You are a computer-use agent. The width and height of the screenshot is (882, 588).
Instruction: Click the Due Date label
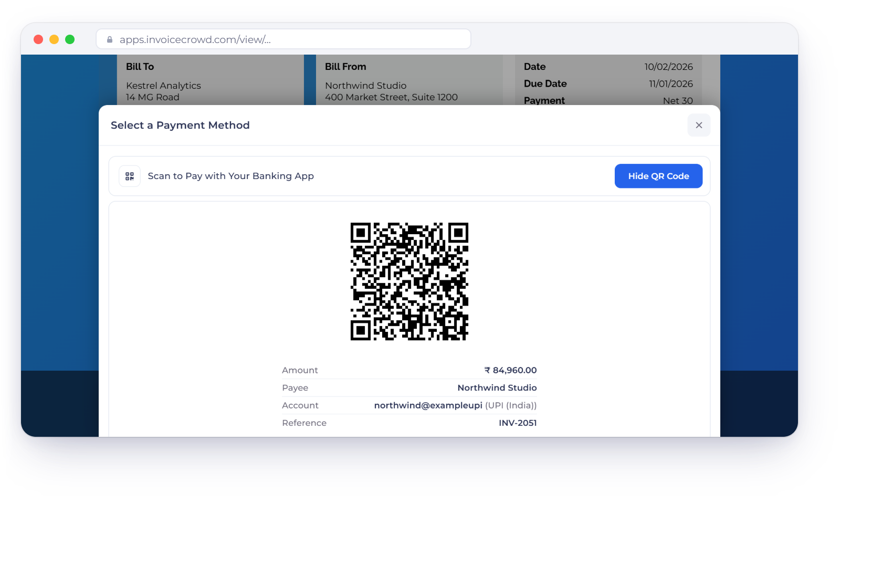pos(545,83)
